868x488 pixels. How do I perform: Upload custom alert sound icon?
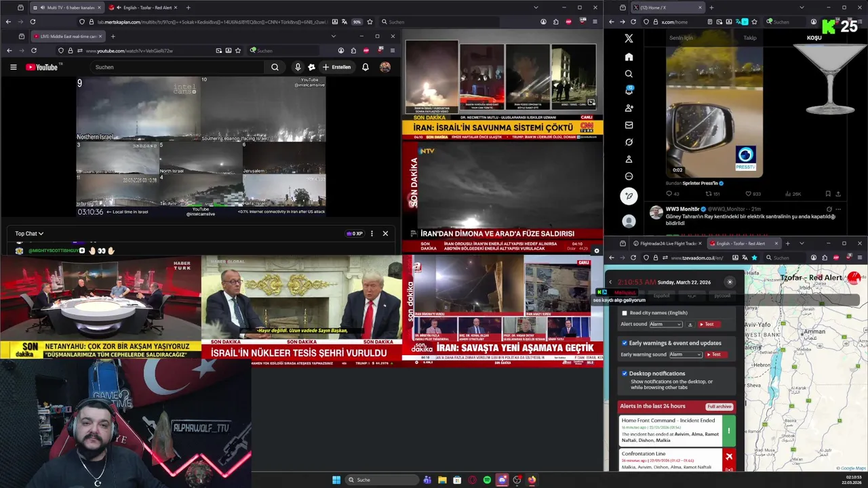click(690, 325)
